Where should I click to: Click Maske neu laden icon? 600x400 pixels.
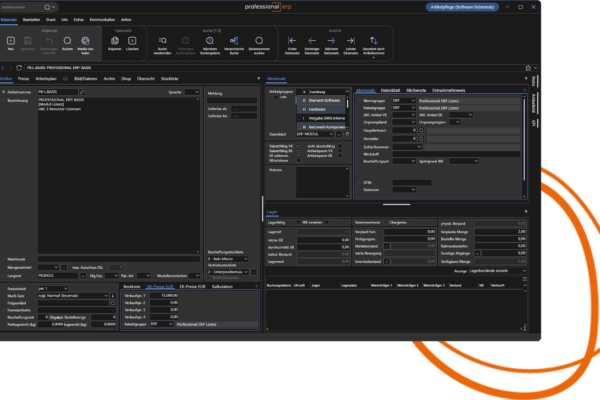[85, 41]
